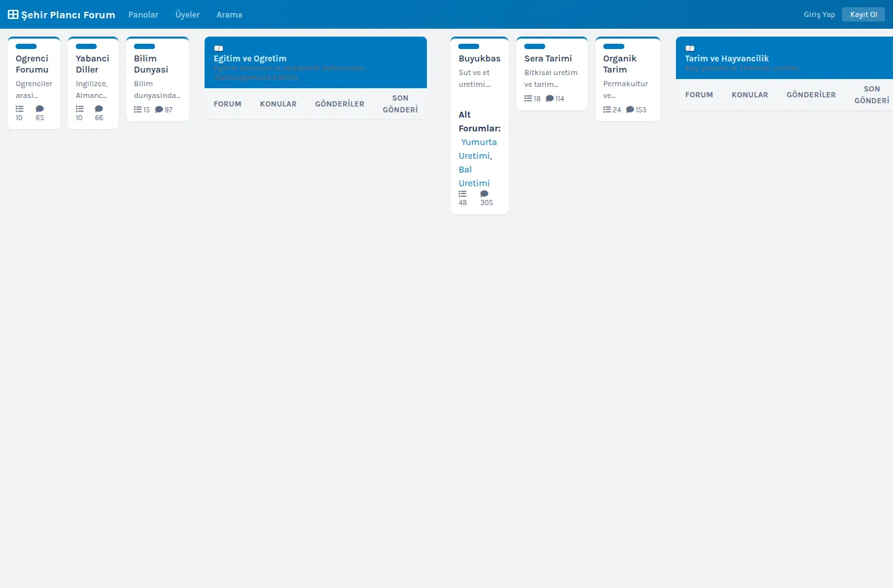
Task: Click the comment icon in Organik Tarim card
Action: point(630,110)
